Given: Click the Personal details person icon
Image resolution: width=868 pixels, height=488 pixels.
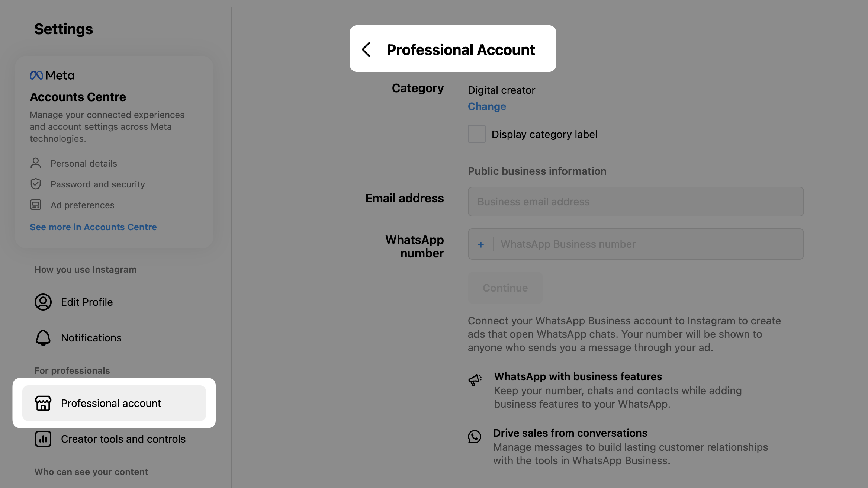Looking at the screenshot, I should coord(36,163).
